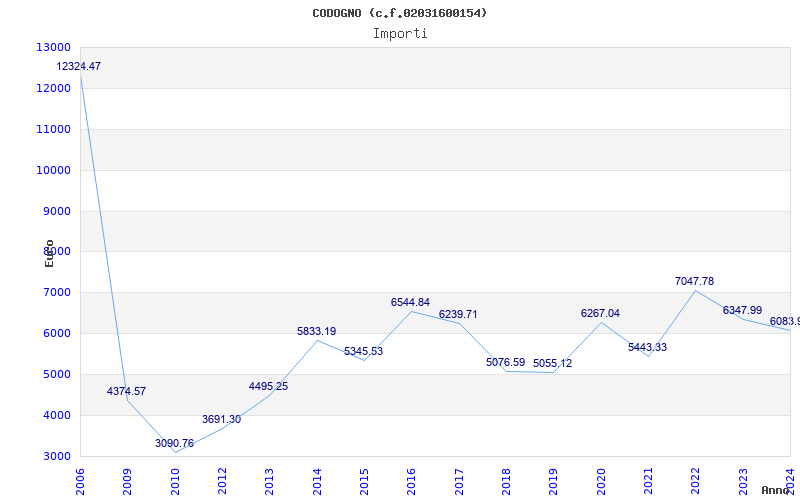
Task: Click the Anno x-axis title
Action: coord(775,490)
